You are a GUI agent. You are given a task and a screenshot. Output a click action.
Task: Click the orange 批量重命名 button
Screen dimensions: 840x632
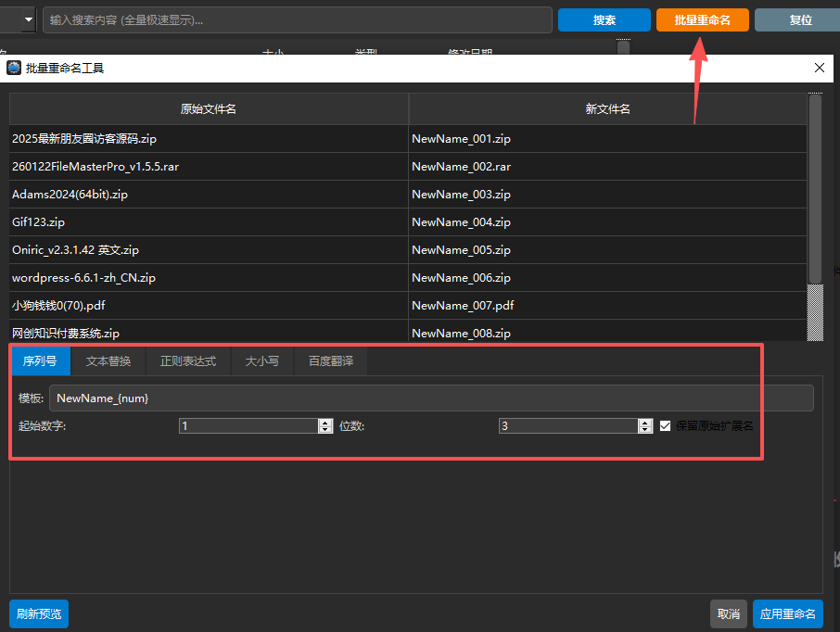[702, 20]
